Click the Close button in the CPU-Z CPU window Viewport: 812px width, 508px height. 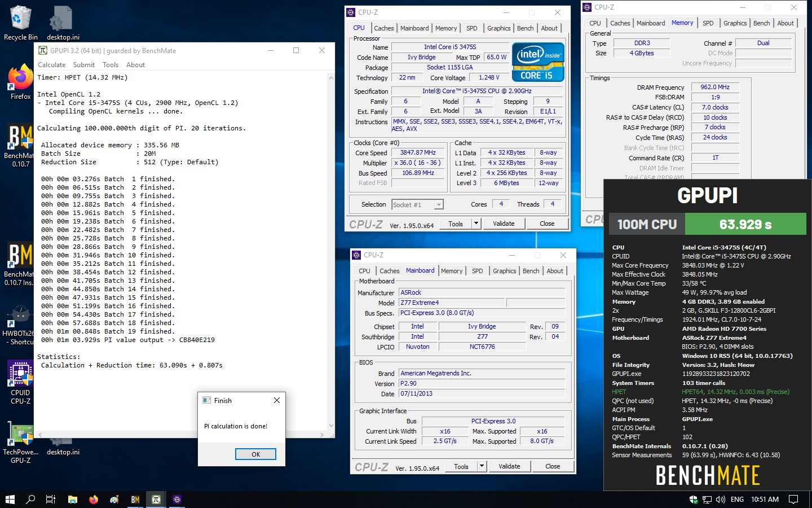pos(547,224)
